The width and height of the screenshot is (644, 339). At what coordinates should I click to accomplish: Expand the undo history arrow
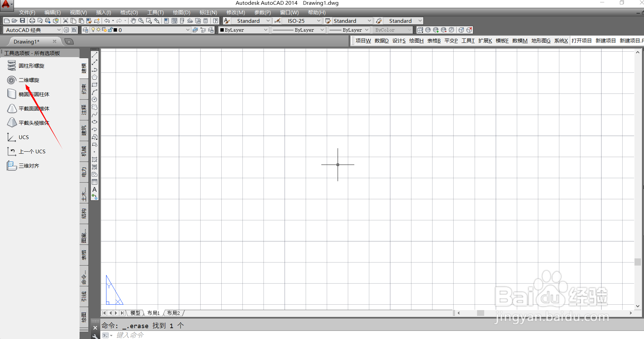113,21
